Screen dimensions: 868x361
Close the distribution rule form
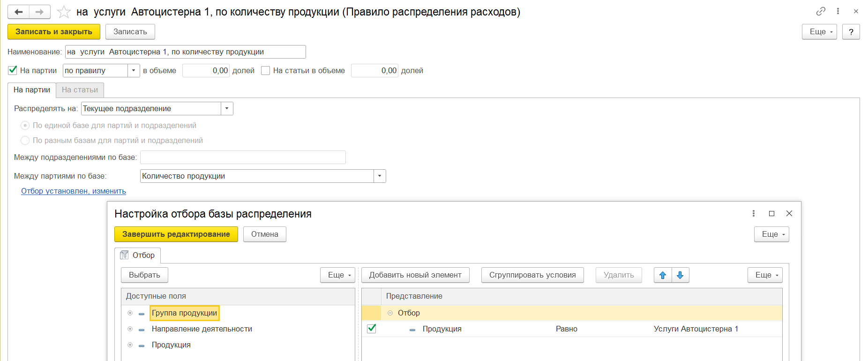856,11
